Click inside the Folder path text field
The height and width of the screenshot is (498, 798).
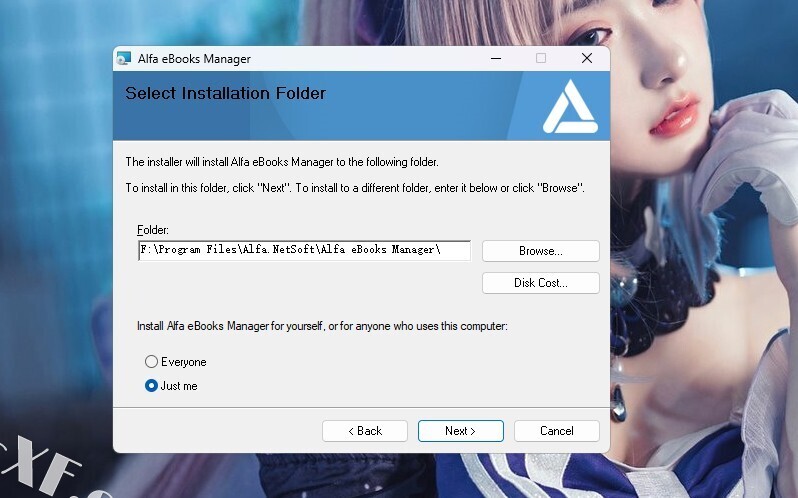pos(304,251)
